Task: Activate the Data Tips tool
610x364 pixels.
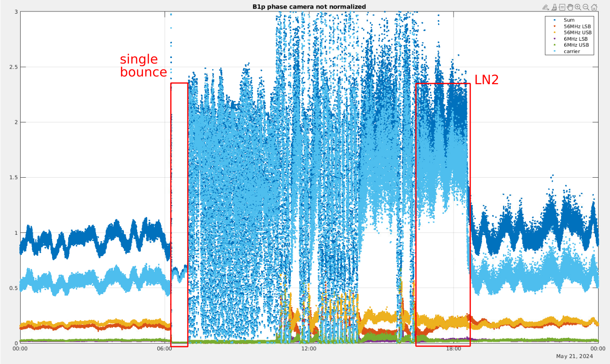Action: tap(562, 7)
